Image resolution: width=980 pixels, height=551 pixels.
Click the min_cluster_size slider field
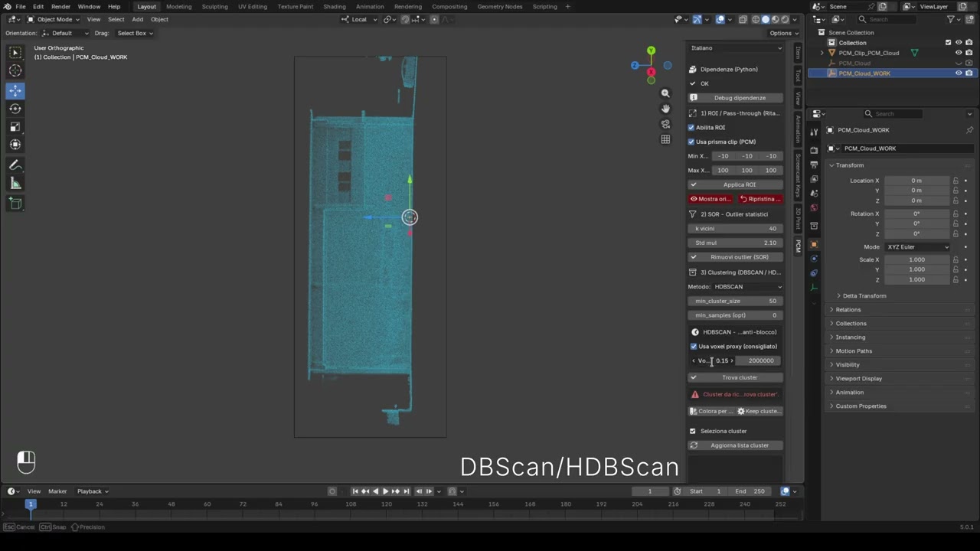(736, 301)
